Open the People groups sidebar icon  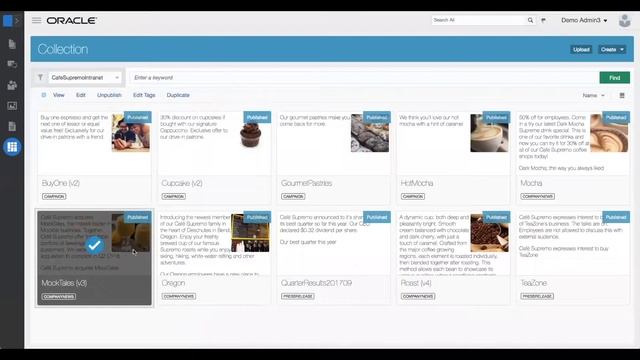[12, 85]
